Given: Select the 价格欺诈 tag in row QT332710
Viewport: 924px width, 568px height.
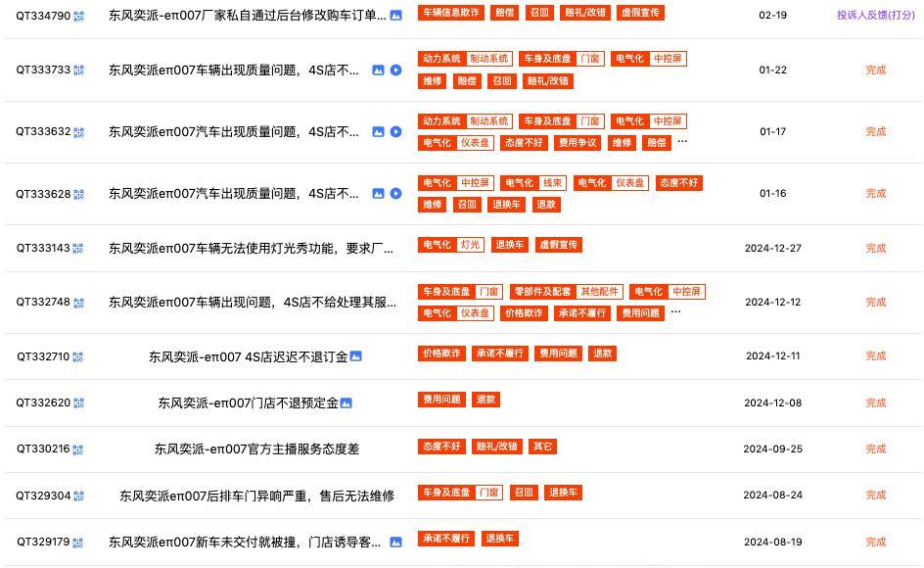Looking at the screenshot, I should click(441, 354).
